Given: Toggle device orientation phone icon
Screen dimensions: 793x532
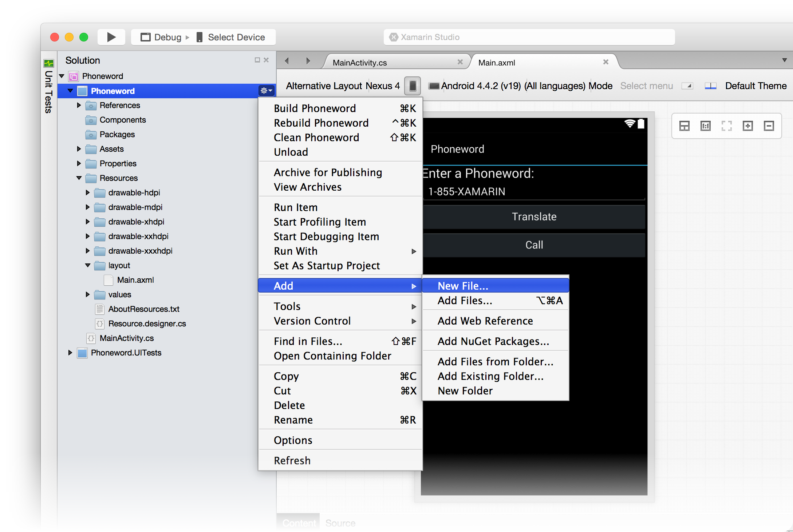Looking at the screenshot, I should pyautogui.click(x=413, y=86).
